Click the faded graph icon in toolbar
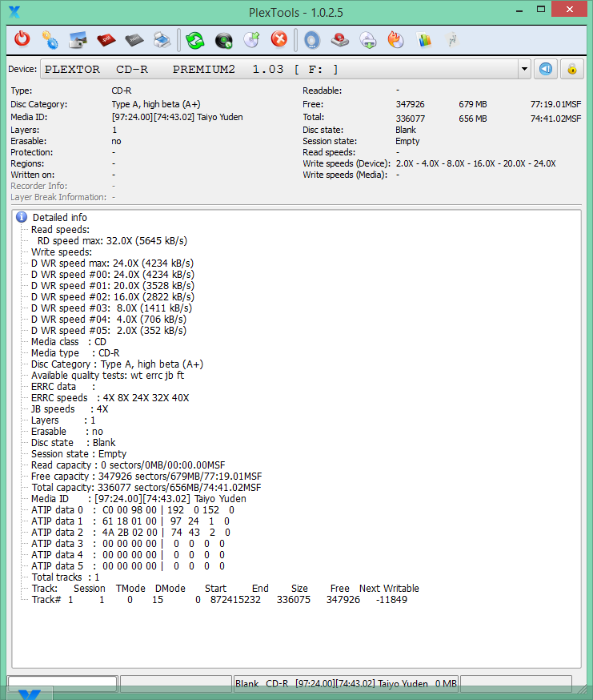Viewport: 593px width, 700px height. point(452,40)
